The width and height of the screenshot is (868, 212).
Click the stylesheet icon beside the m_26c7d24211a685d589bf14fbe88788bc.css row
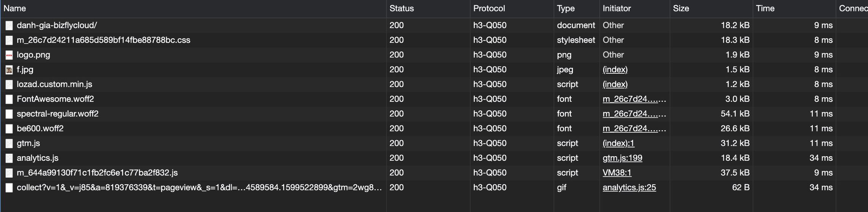[9, 40]
